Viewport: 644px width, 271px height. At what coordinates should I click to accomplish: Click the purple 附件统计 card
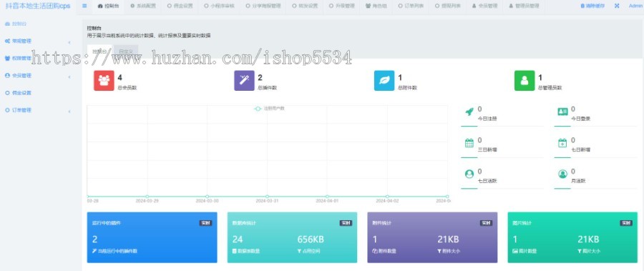coord(432,237)
